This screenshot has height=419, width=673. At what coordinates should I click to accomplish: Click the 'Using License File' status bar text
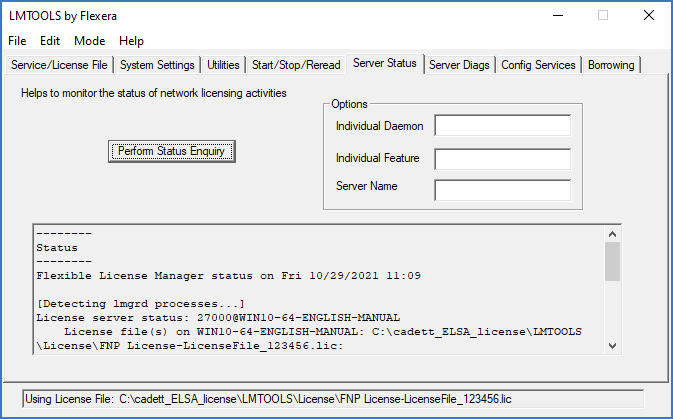pos(268,399)
